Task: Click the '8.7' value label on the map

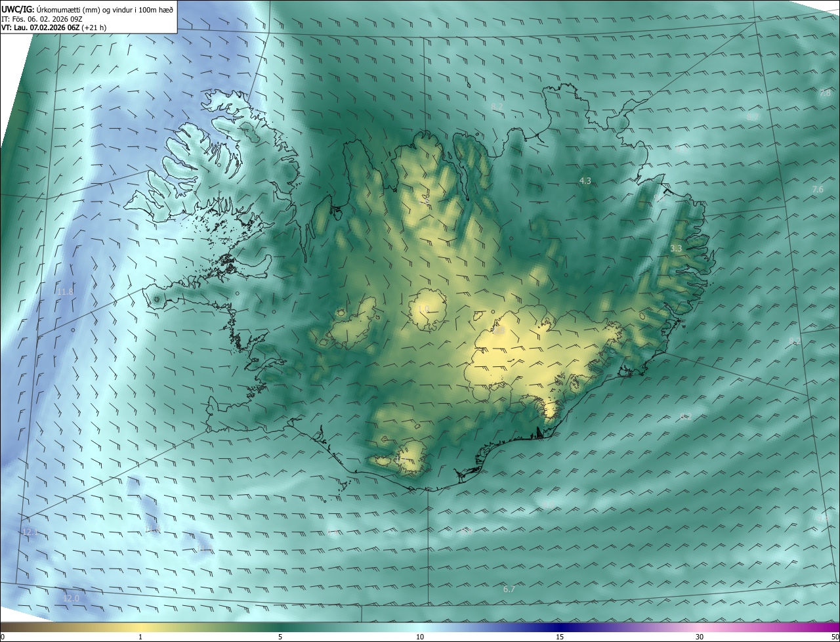Action: 753,117
